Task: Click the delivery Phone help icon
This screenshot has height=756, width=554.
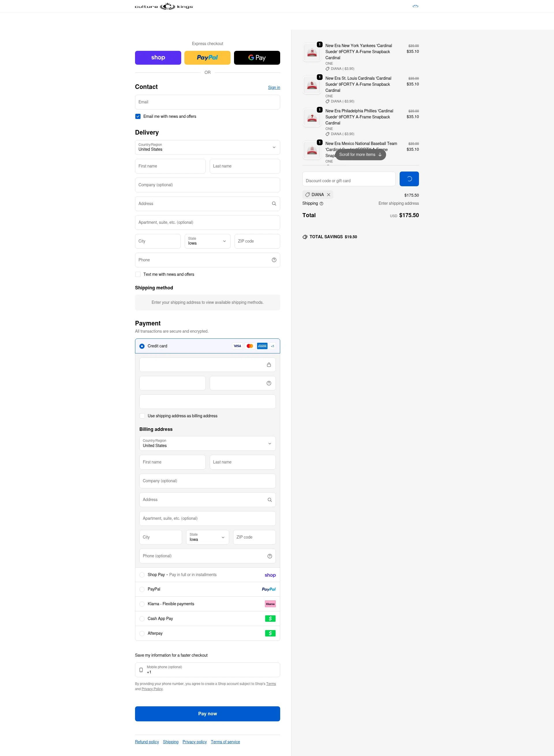Action: (x=274, y=260)
